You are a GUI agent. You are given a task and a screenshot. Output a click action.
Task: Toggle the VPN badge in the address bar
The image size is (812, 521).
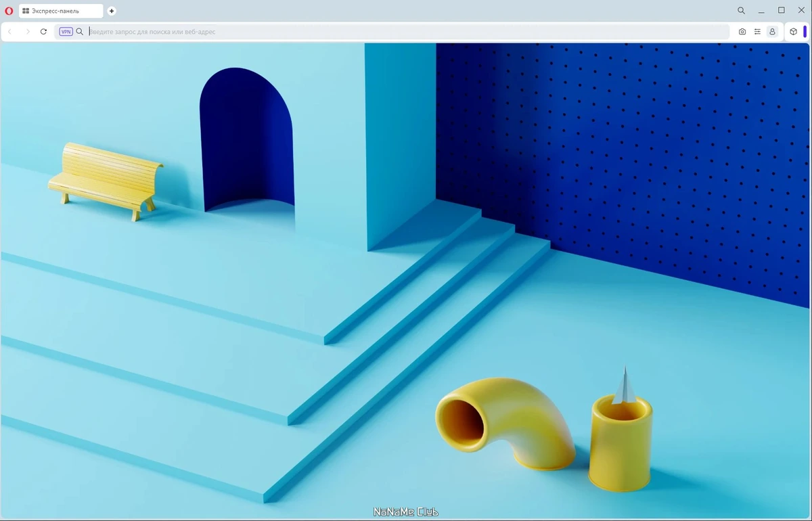point(66,32)
